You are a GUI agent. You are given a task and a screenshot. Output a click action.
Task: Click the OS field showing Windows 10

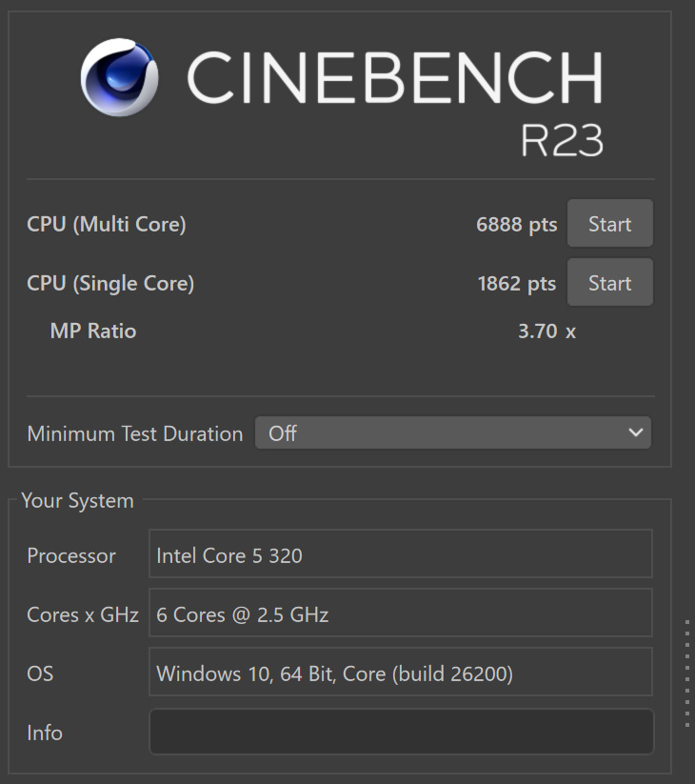[x=401, y=672]
